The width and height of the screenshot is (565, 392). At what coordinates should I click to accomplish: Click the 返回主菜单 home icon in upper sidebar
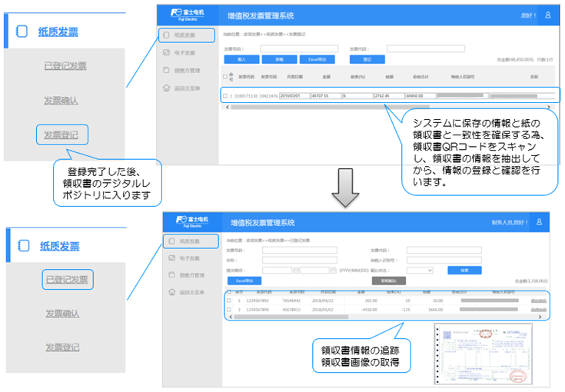coord(166,88)
